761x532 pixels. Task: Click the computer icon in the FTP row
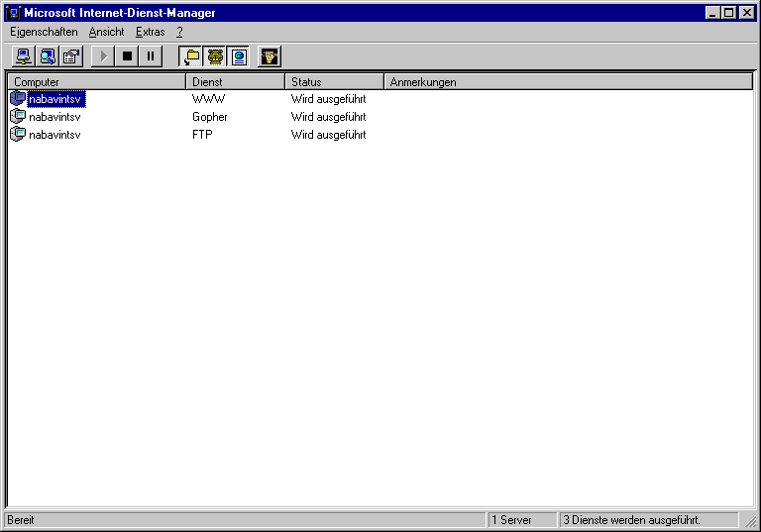click(18, 134)
